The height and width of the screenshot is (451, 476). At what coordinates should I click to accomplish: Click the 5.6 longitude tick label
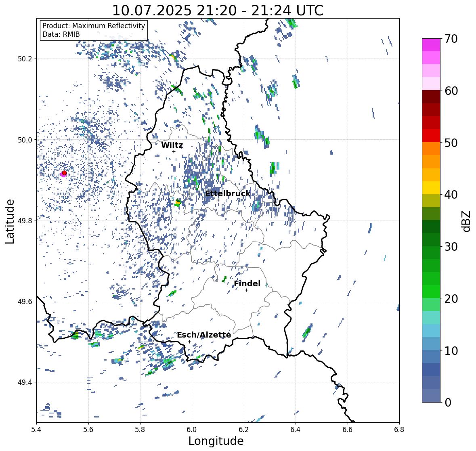[x=88, y=430]
